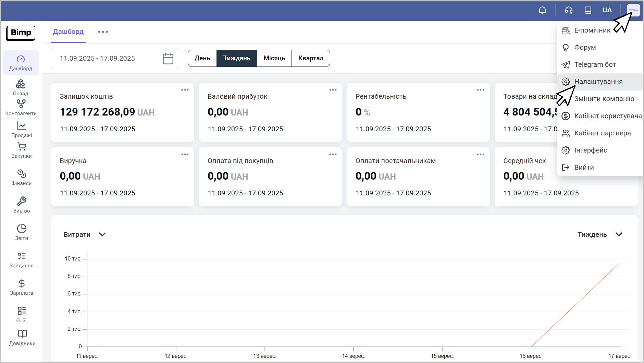The height and width of the screenshot is (363, 644).
Task: Open Вир-во wrench icon in sidebar
Action: pos(22,205)
